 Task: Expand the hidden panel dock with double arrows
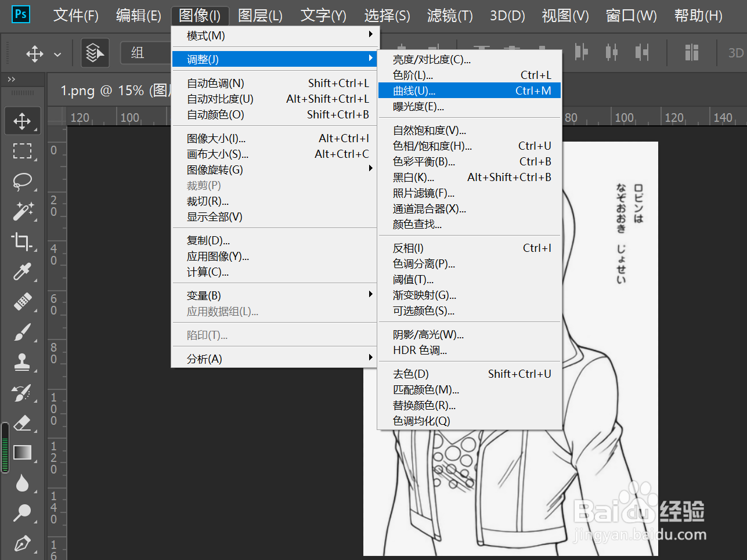[13, 80]
